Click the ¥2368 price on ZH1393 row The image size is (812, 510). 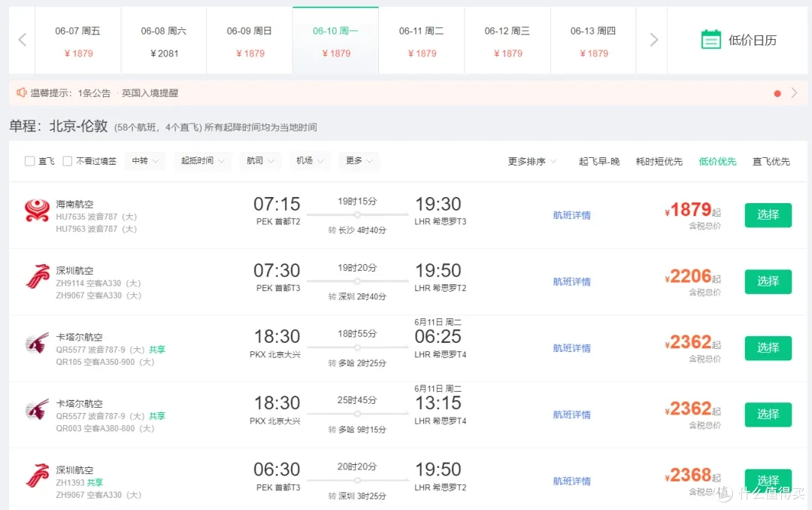click(x=692, y=475)
